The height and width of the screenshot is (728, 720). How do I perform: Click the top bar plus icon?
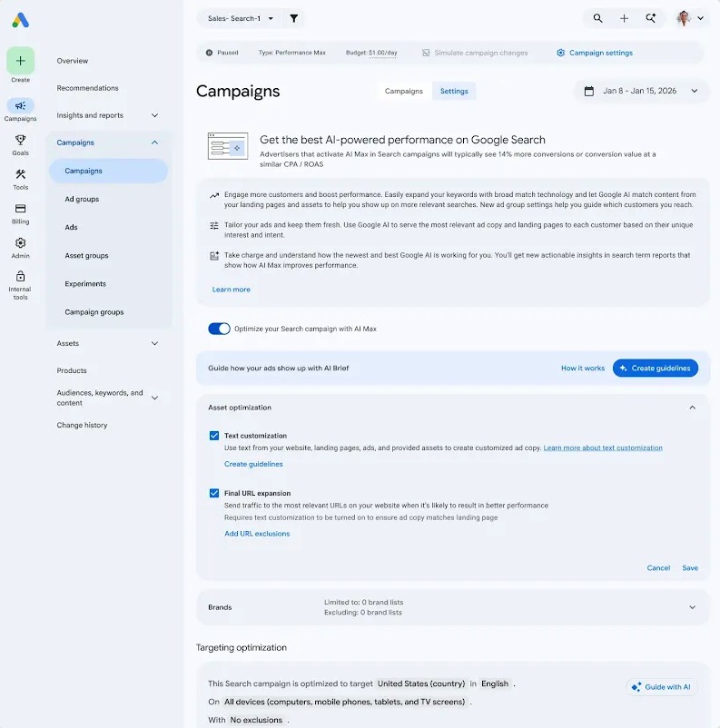click(x=625, y=18)
